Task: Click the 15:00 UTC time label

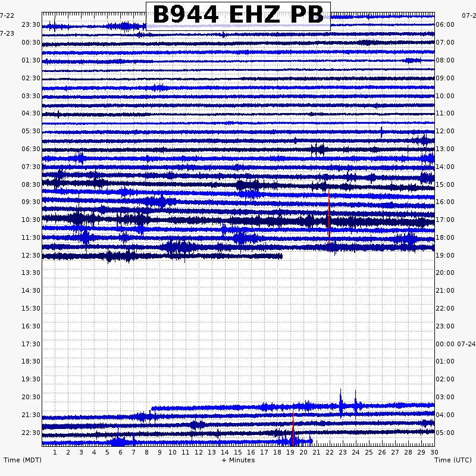Action: [x=445, y=185]
